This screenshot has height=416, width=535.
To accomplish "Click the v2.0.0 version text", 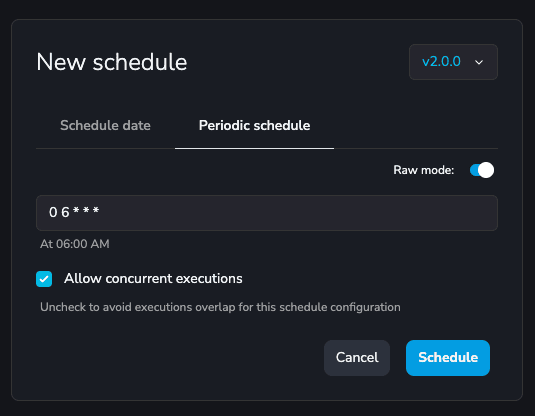I will tap(441, 62).
